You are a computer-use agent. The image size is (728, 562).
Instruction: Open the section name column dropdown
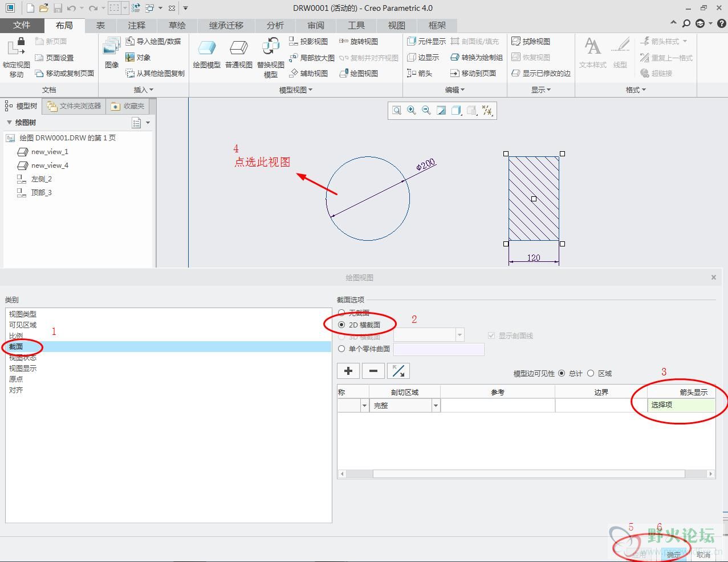point(364,406)
